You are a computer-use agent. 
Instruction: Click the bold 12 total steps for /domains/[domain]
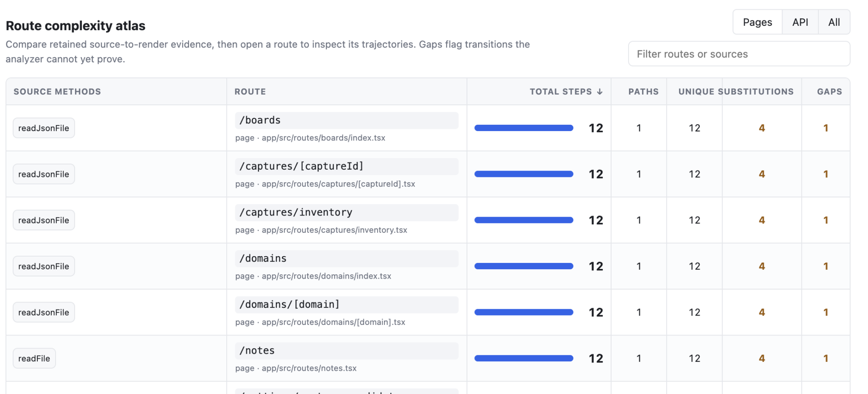[595, 313]
